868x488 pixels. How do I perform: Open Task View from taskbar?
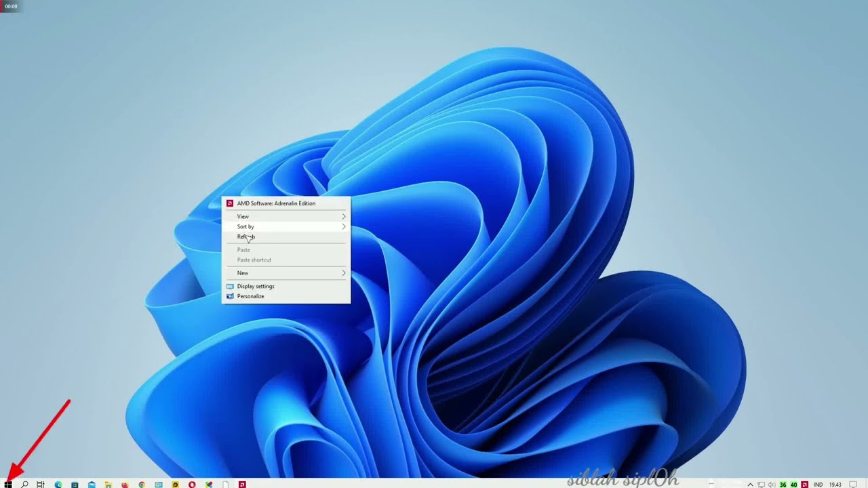point(41,485)
